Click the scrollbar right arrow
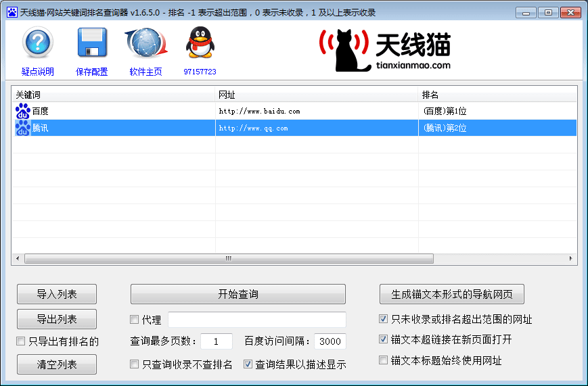The height and width of the screenshot is (386, 588). (571, 259)
